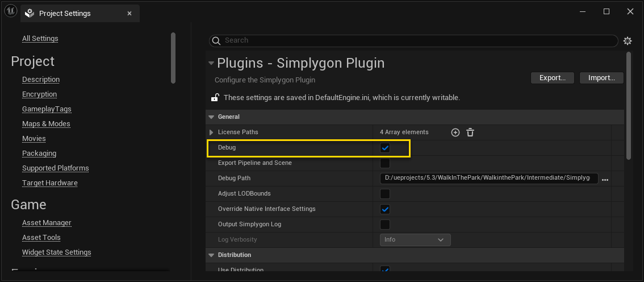644x282 pixels.
Task: Click the magnifier icon in the search bar
Action: point(216,40)
